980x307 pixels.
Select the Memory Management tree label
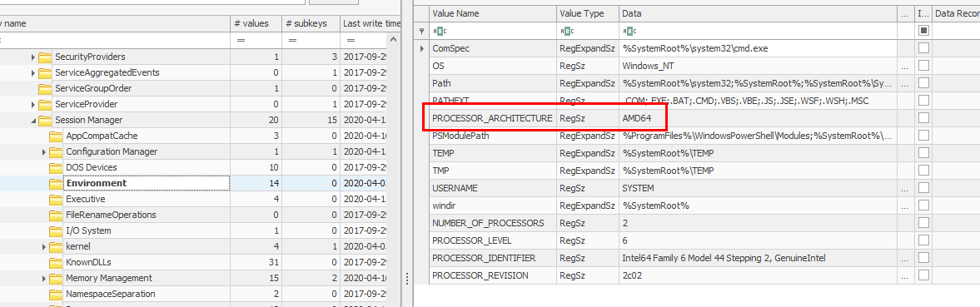(109, 278)
